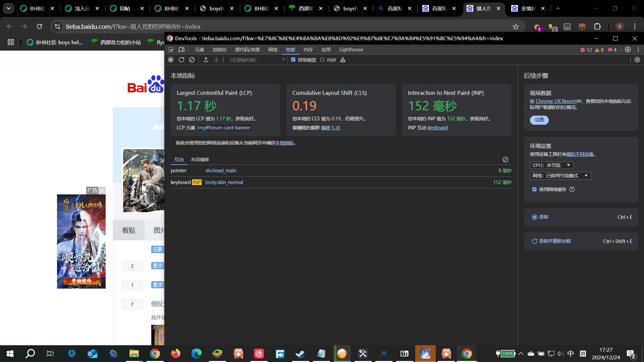Upload a profile with the upload icon
The height and width of the screenshot is (362, 644).
click(206, 60)
